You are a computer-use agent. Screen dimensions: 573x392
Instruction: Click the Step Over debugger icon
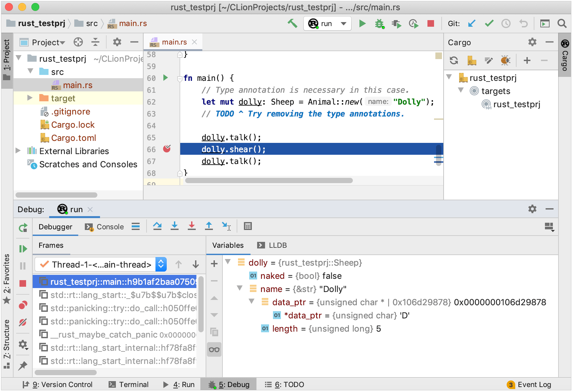click(157, 226)
